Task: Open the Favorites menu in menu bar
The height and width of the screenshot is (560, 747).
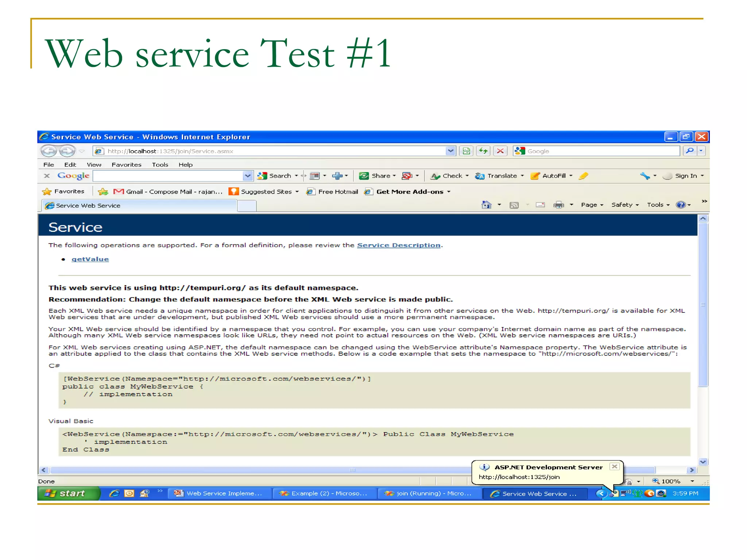Action: pos(126,165)
